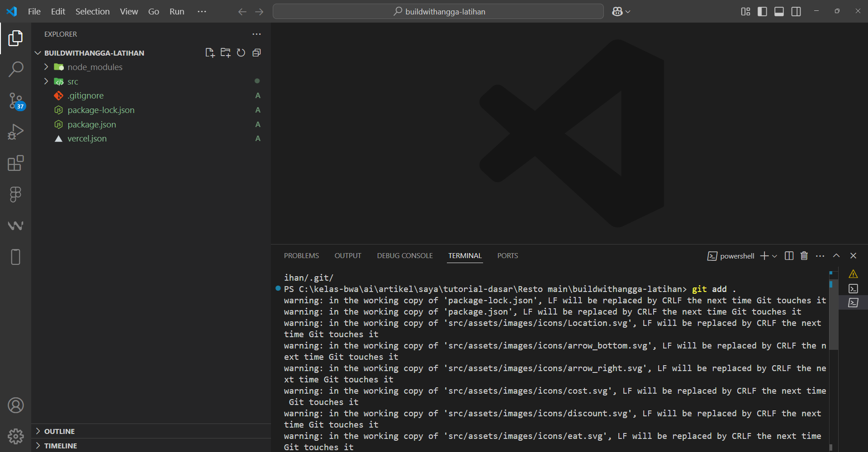
Task: Open the Explorer view in activity bar
Action: tap(16, 38)
